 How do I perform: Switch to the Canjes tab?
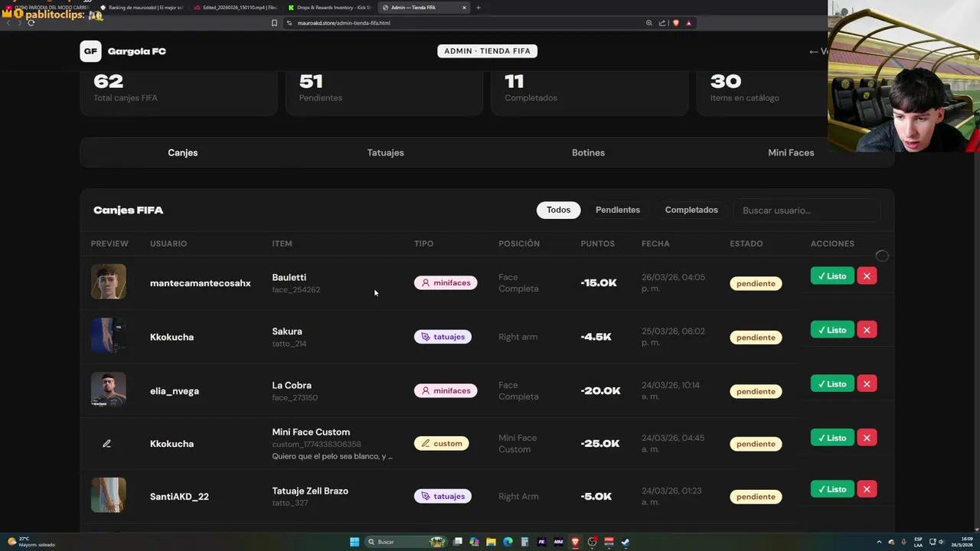[x=183, y=152]
